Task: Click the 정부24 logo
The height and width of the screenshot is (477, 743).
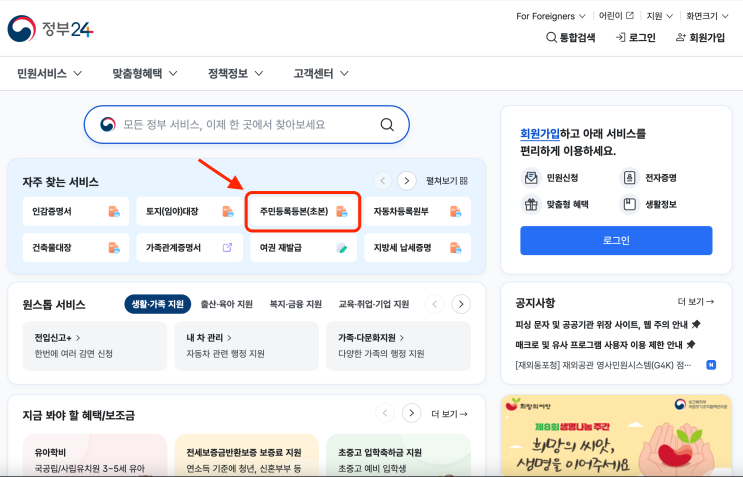Action: [x=50, y=29]
